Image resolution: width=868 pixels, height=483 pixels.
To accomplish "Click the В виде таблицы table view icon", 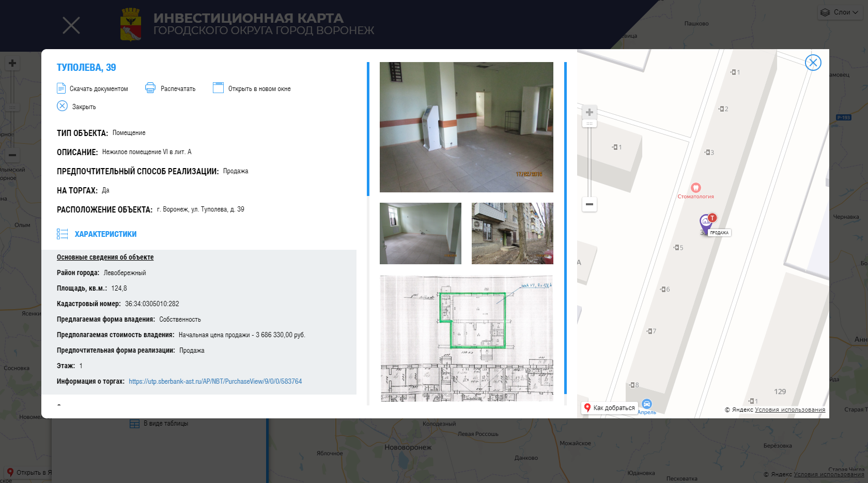I will [134, 424].
